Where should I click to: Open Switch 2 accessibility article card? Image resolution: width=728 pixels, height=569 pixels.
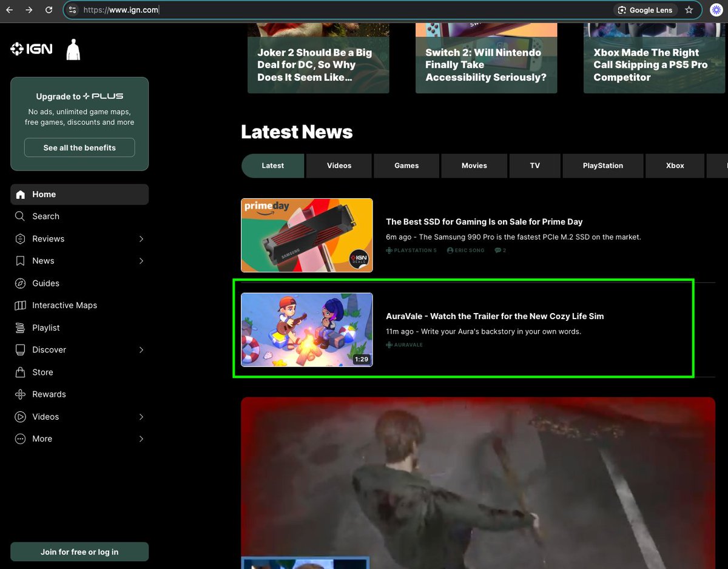tap(487, 58)
